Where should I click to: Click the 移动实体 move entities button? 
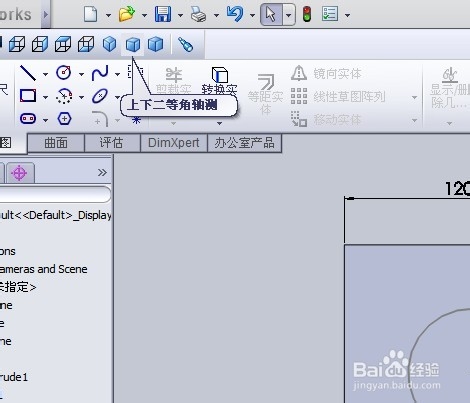[326, 119]
